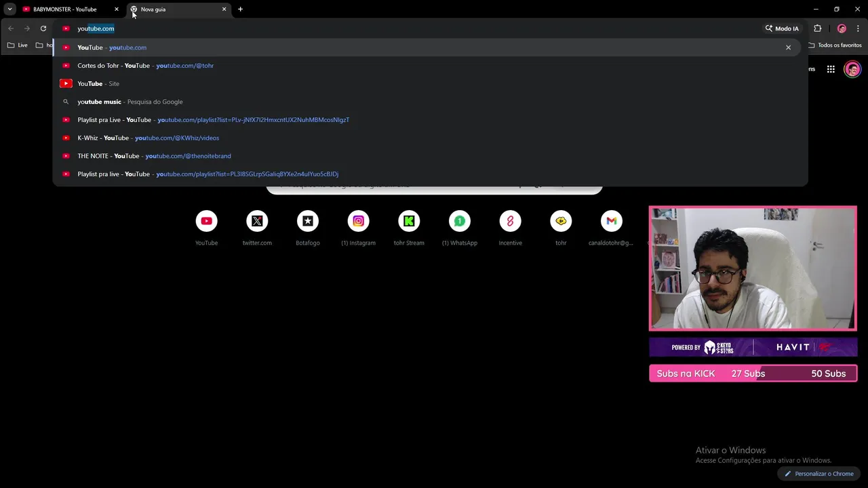Open Modo IA button
Image resolution: width=868 pixels, height=488 pixels.
[x=782, y=28]
